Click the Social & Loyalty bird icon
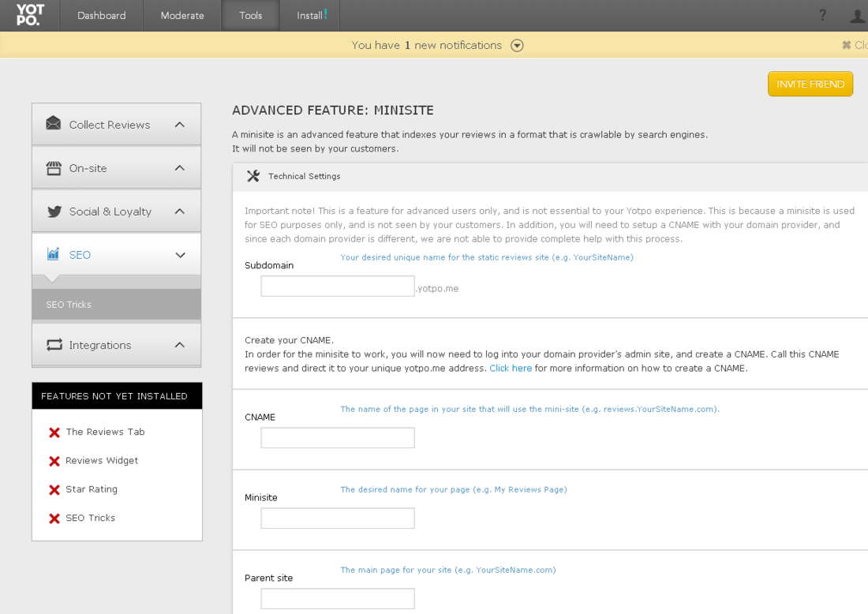The image size is (868, 614). (x=54, y=212)
